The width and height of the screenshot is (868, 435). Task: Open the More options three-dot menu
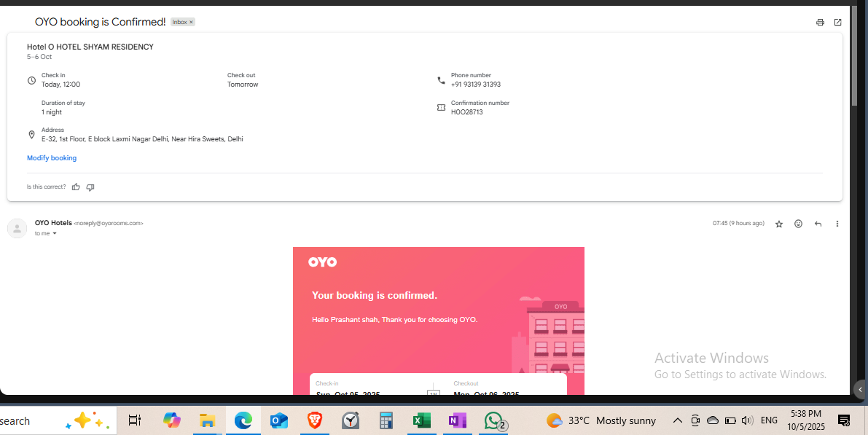click(837, 224)
